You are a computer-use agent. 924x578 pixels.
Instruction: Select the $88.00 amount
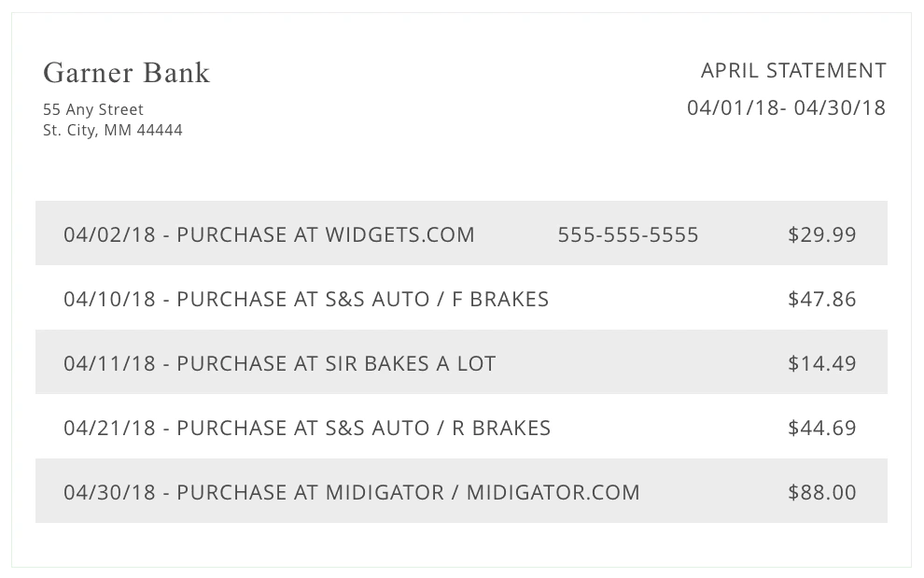822,493
